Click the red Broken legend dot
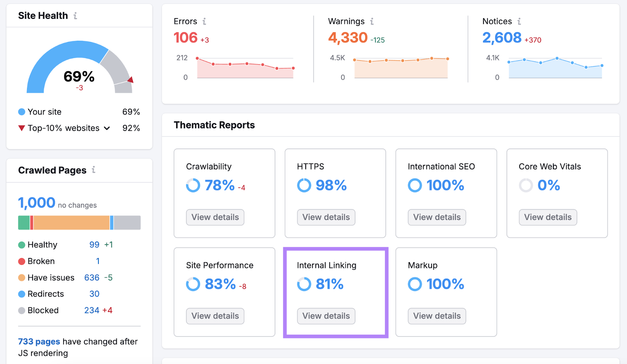 point(22,261)
